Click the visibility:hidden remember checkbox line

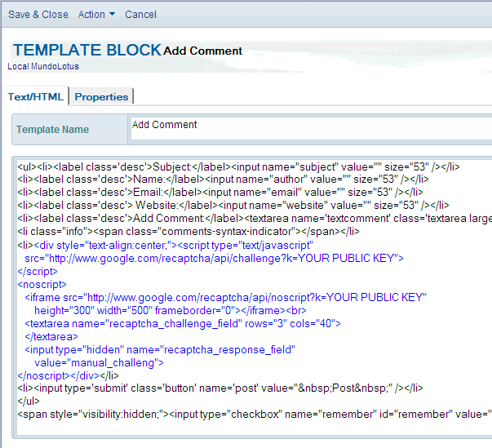tap(255, 415)
